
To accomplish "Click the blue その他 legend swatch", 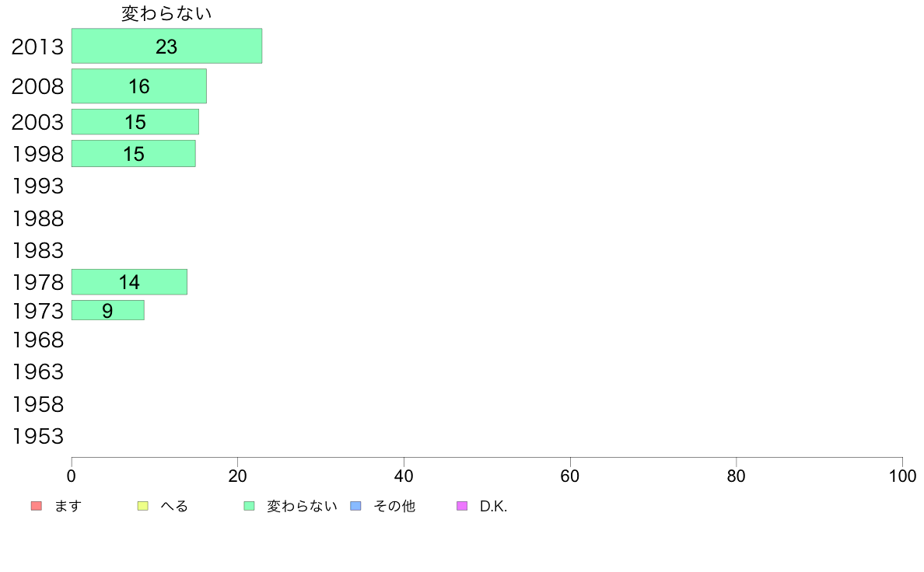I will (x=356, y=506).
